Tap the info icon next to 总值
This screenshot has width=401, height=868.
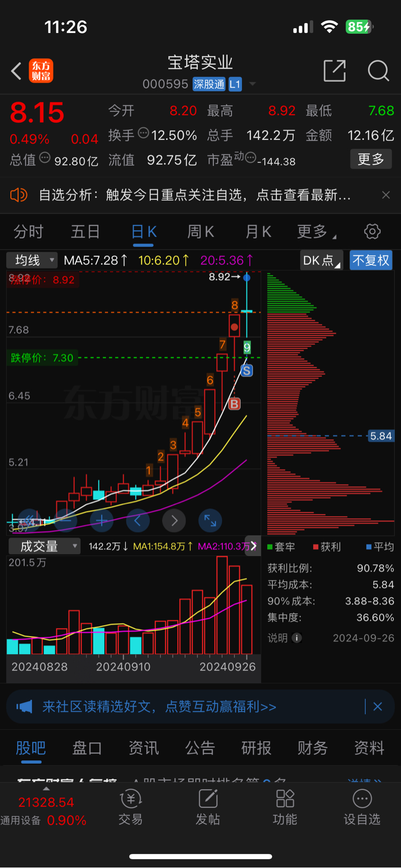tap(45, 158)
